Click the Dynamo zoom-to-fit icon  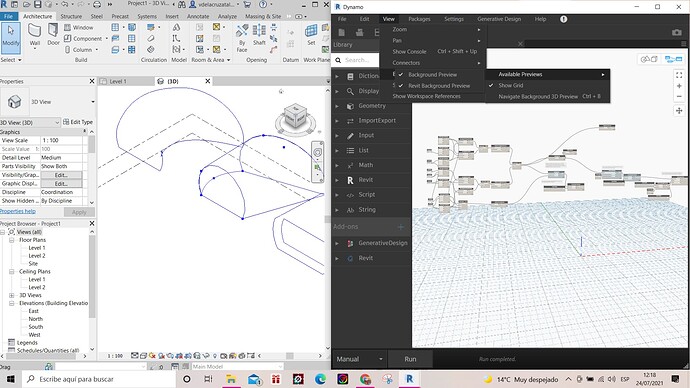(679, 75)
